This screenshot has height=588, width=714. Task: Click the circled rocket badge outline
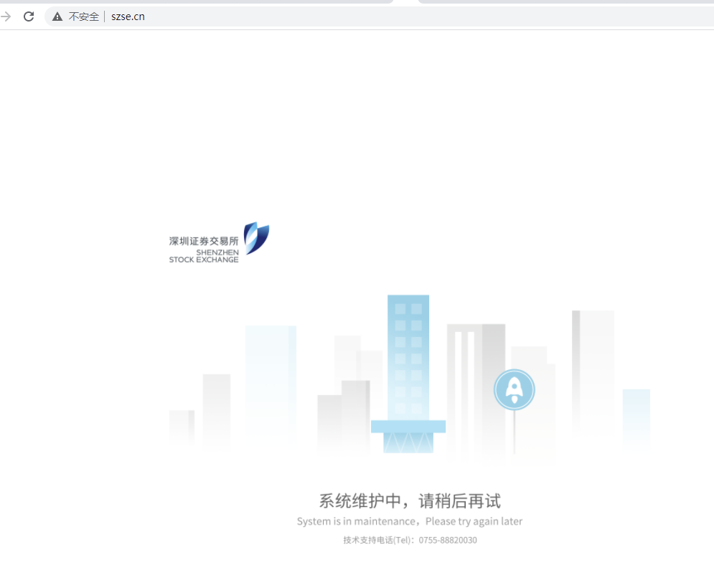pyautogui.click(x=514, y=389)
